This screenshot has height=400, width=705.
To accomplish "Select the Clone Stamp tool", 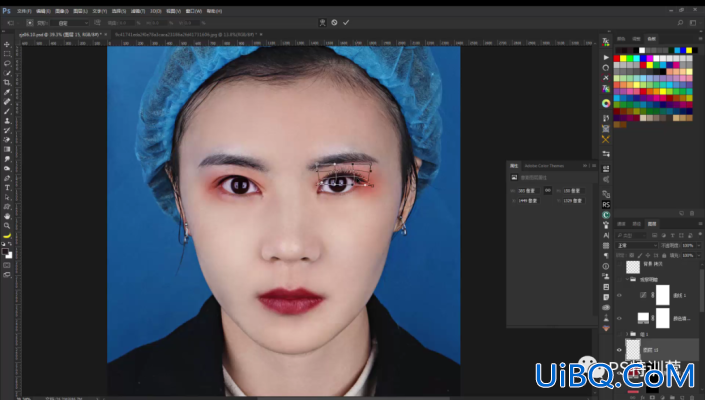I will coord(7,120).
